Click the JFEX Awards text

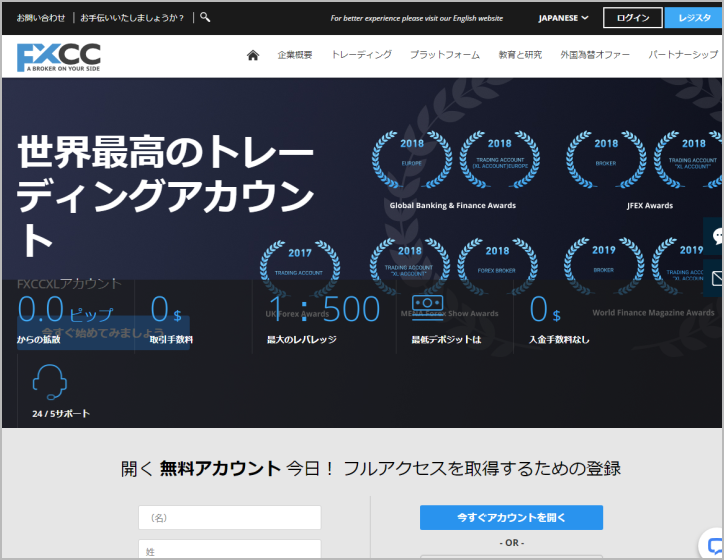coord(650,205)
